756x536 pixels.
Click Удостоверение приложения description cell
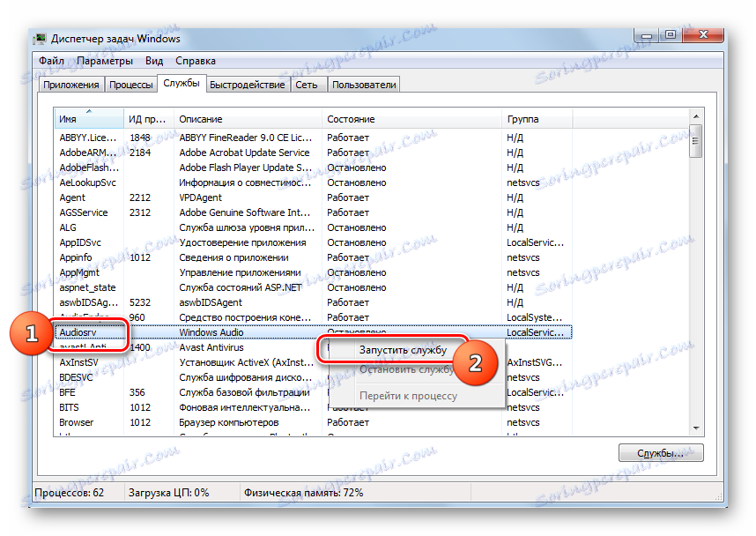point(242,242)
